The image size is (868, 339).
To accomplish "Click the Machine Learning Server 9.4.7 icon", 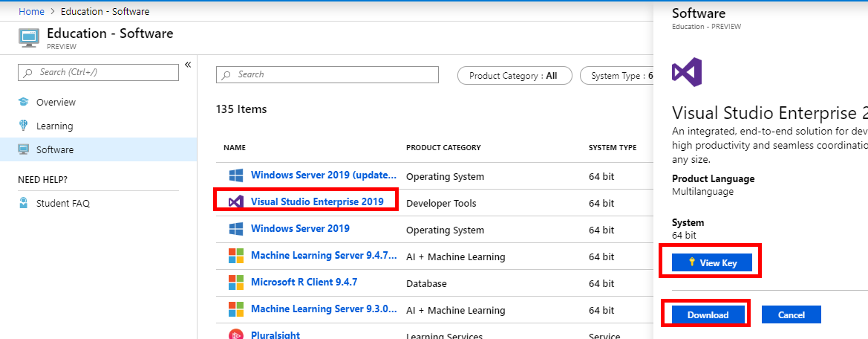I will pos(236,256).
